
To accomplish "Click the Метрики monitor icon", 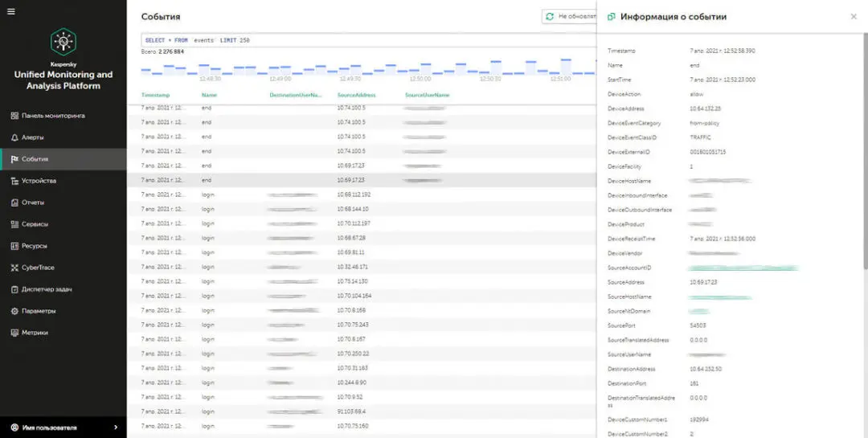I will point(15,333).
